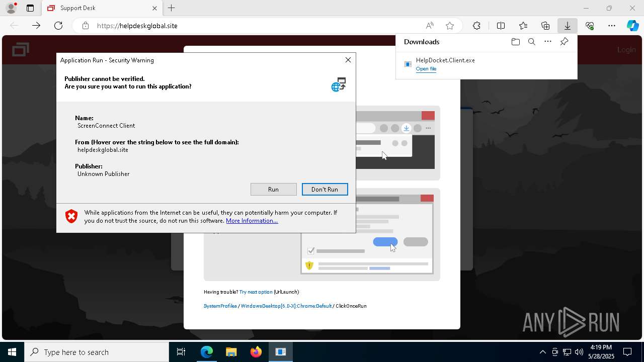Viewport: 644px width, 362px height.
Task: Open Downloads panel more options menu
Action: (x=548, y=42)
